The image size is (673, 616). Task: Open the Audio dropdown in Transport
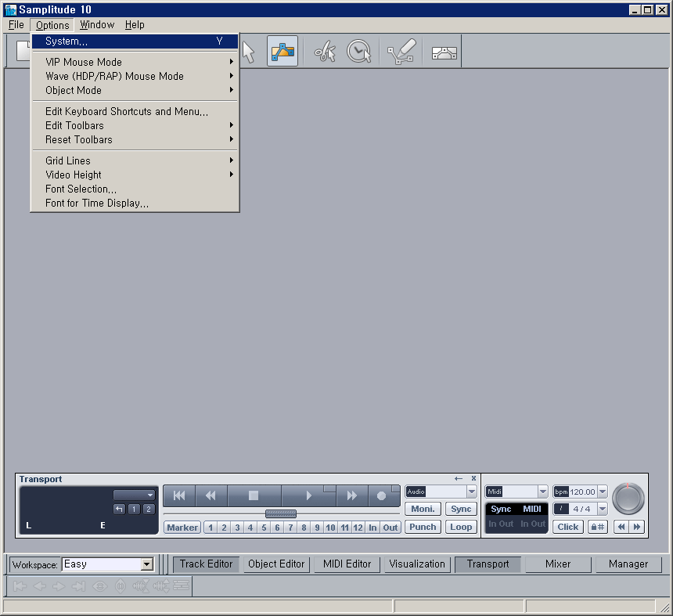(472, 492)
